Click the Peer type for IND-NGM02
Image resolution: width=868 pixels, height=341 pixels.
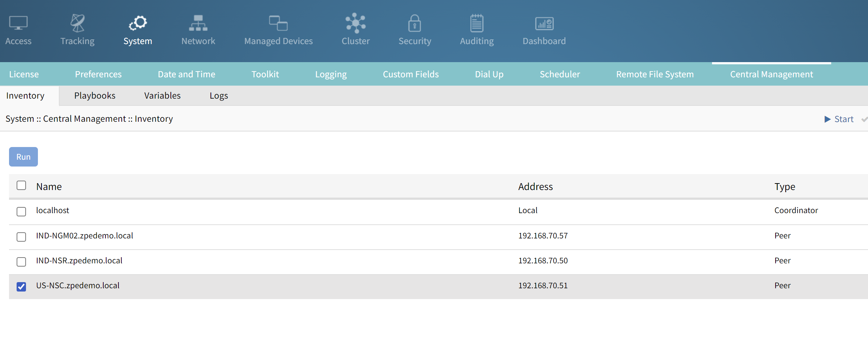coord(782,236)
